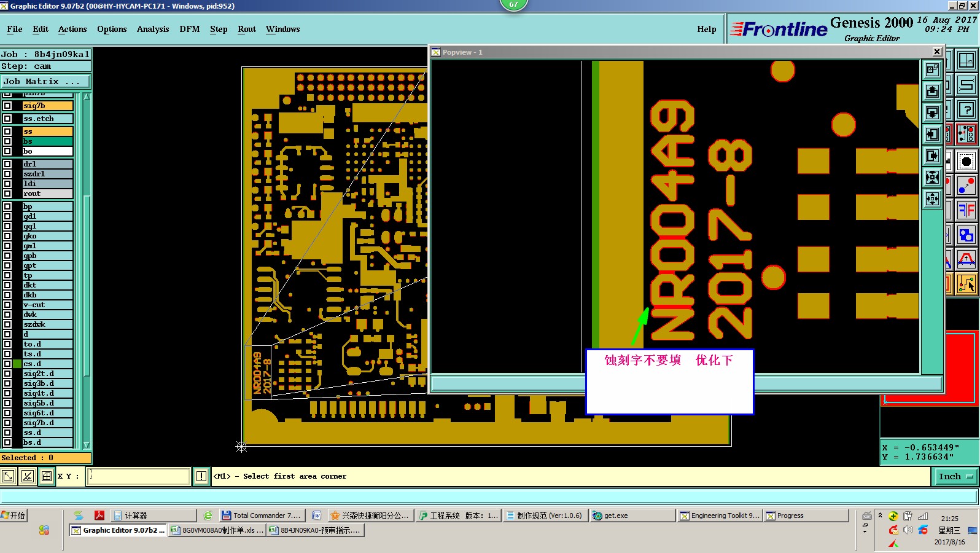The width and height of the screenshot is (980, 553).
Task: Open the Rout menu
Action: [247, 29]
